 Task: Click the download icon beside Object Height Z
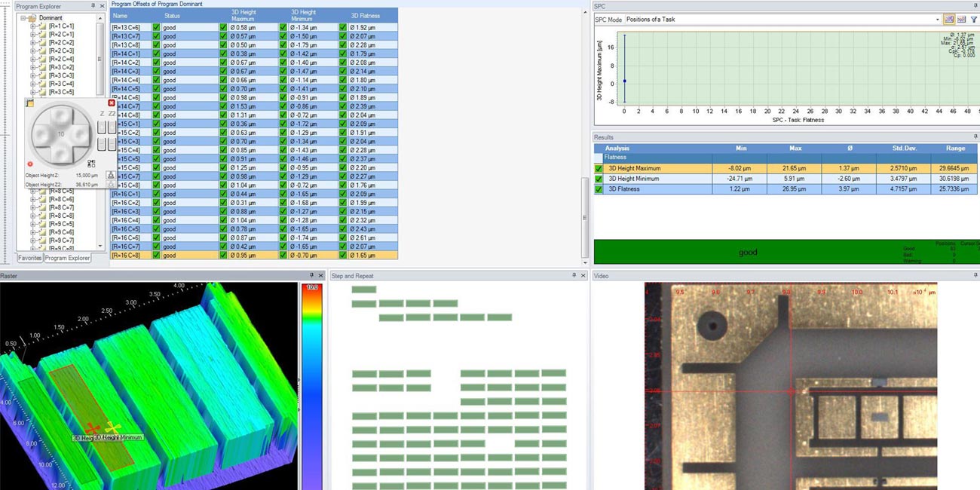point(111,175)
